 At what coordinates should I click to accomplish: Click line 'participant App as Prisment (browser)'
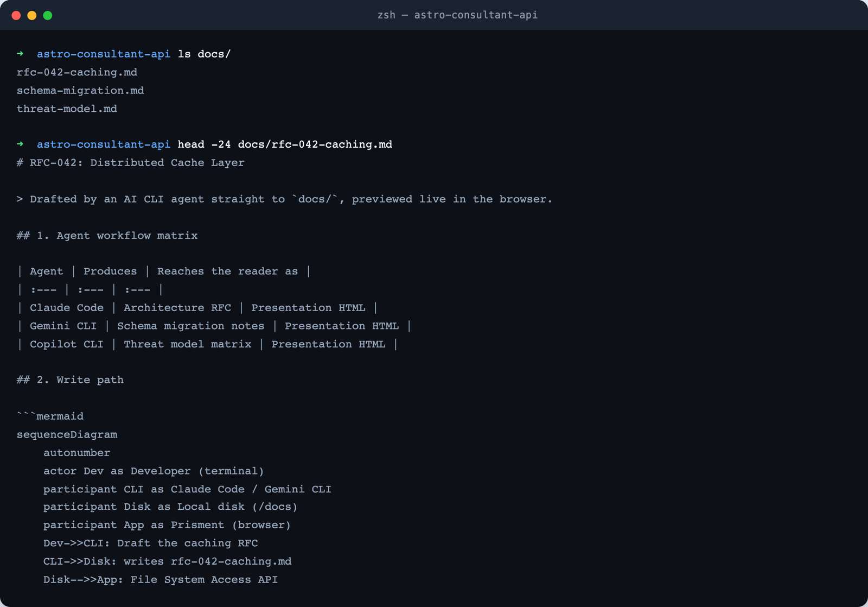(x=167, y=524)
